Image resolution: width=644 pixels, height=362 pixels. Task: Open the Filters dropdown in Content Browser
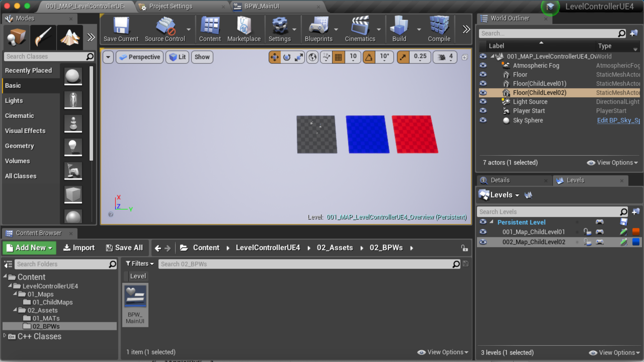140,264
